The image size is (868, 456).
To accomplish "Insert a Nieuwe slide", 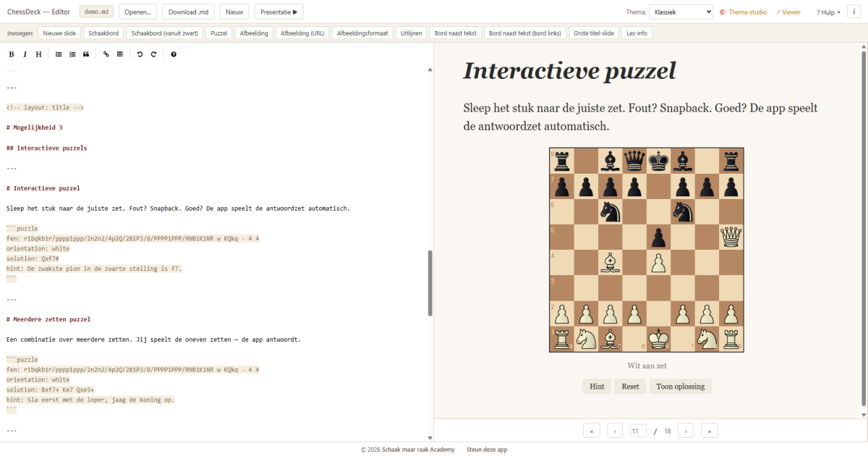I will pos(59,33).
